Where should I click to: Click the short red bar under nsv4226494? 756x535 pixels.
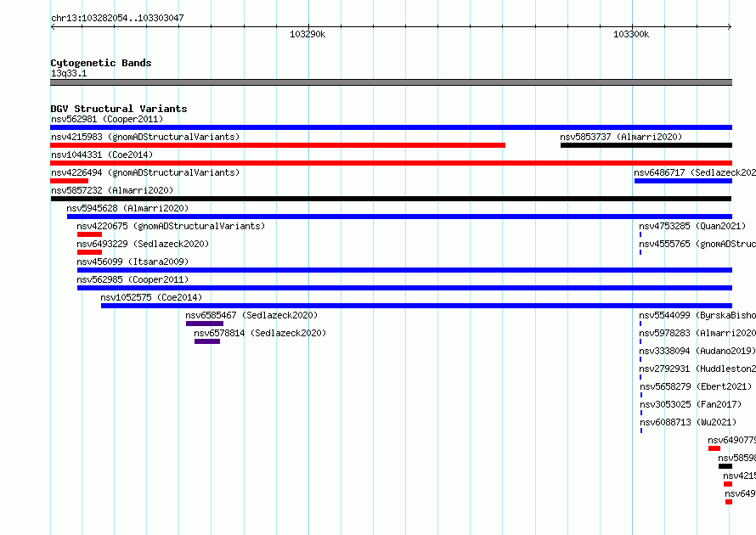point(69,181)
